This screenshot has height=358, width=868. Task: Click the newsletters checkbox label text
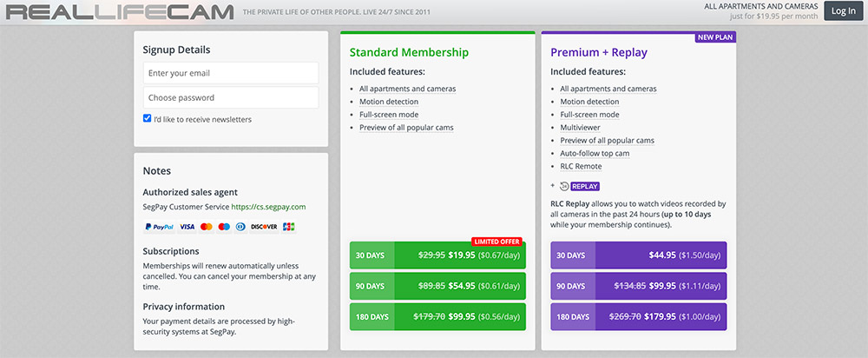click(x=202, y=119)
